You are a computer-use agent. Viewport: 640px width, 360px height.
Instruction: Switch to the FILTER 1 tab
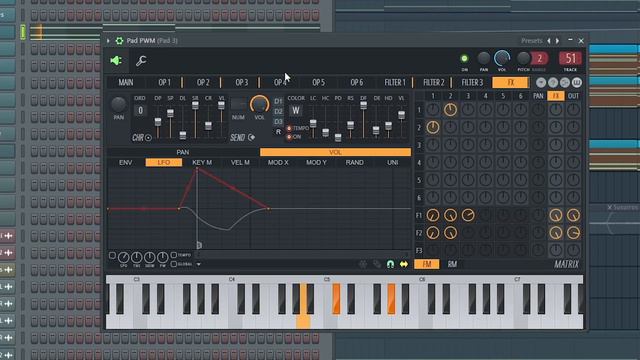395,82
